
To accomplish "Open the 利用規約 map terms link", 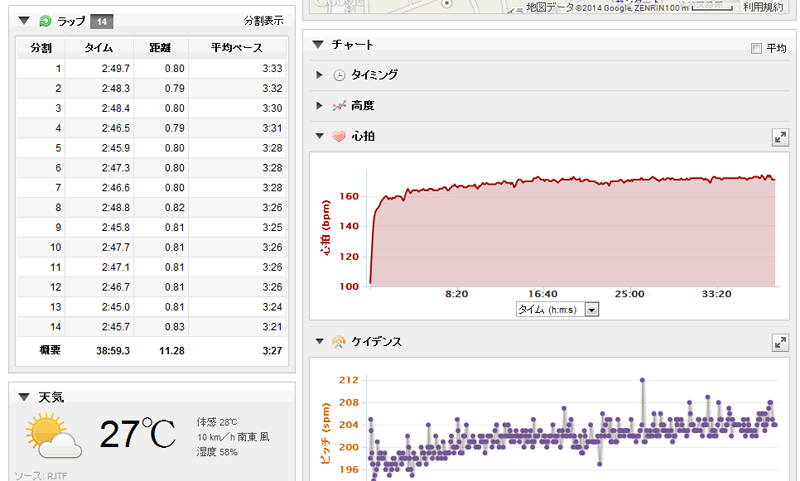I will point(762,7).
